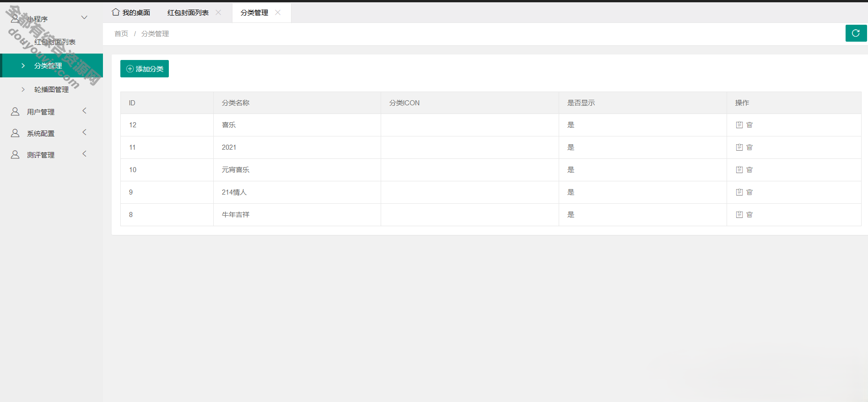This screenshot has width=868, height=402.
Task: Click the user icon beside 用户管理
Action: point(15,111)
